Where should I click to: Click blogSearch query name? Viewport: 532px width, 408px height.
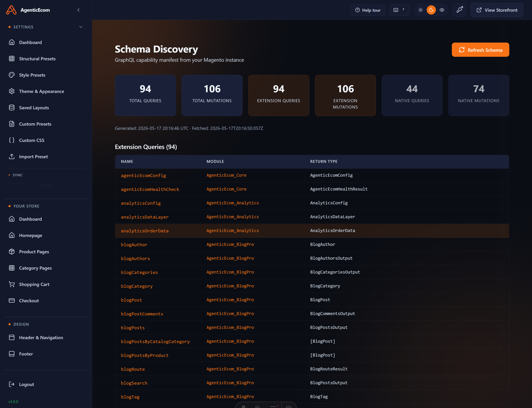click(134, 383)
